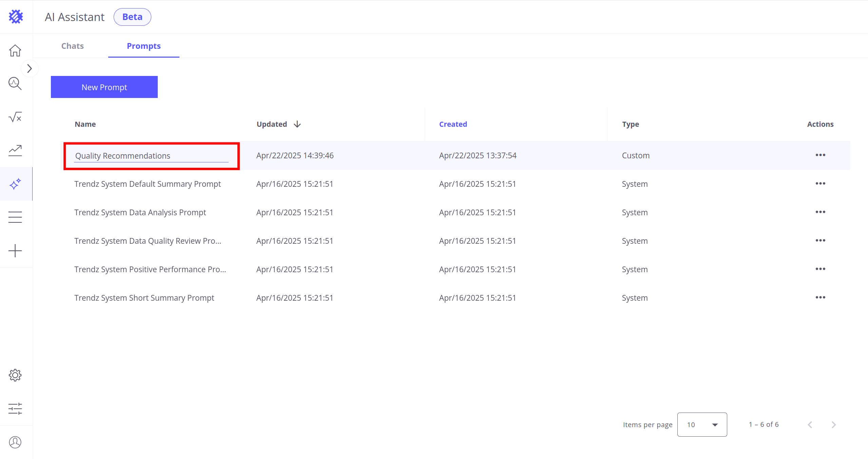Open the calculated fields square-root icon
The image size is (868, 459).
pos(15,117)
